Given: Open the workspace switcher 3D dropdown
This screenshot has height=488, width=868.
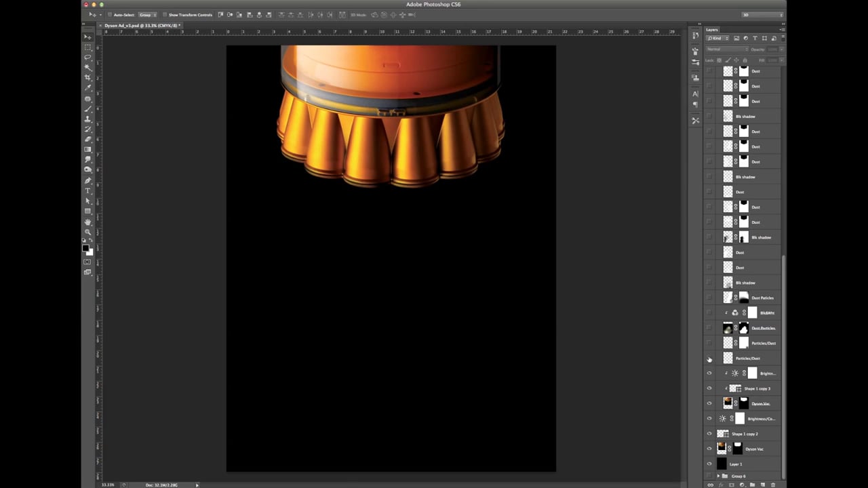Looking at the screenshot, I should (x=762, y=14).
